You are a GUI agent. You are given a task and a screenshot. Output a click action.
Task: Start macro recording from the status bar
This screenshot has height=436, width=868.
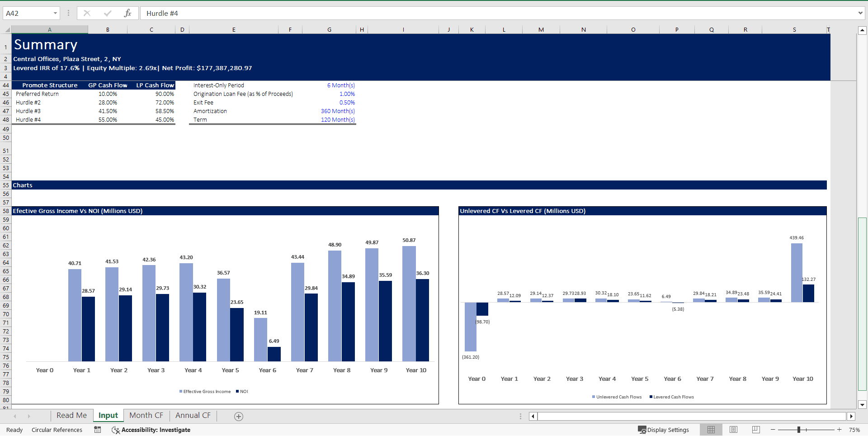97,430
